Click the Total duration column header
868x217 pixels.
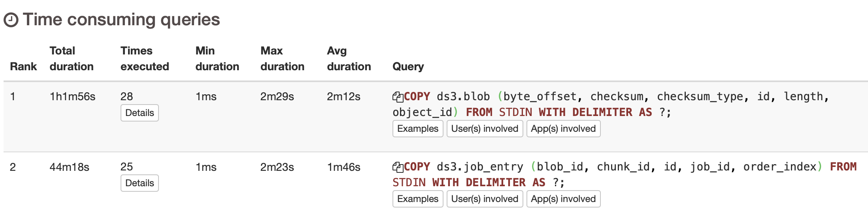(x=72, y=58)
